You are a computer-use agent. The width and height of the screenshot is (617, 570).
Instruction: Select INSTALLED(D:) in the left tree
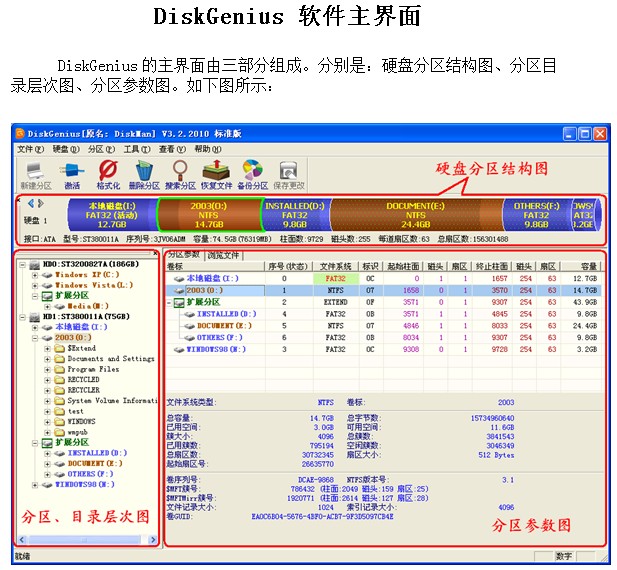[97, 453]
